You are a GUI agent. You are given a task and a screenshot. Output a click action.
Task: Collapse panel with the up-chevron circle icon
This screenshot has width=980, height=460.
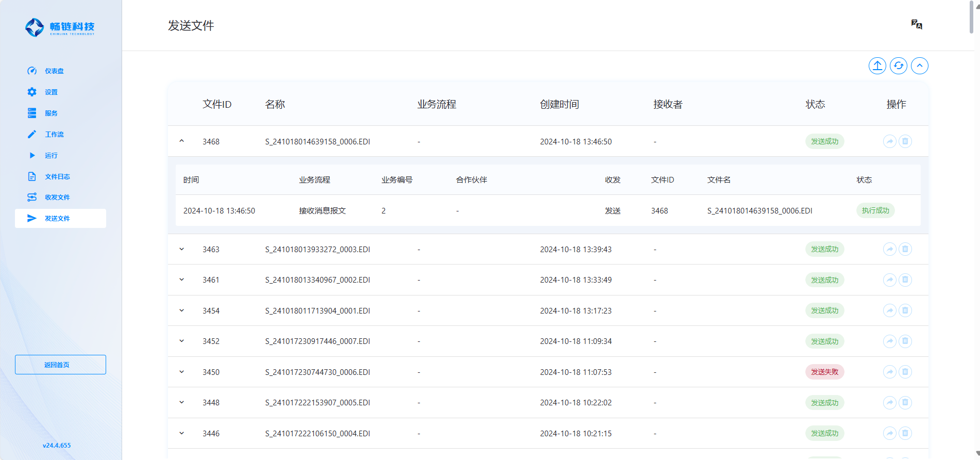coord(919,66)
